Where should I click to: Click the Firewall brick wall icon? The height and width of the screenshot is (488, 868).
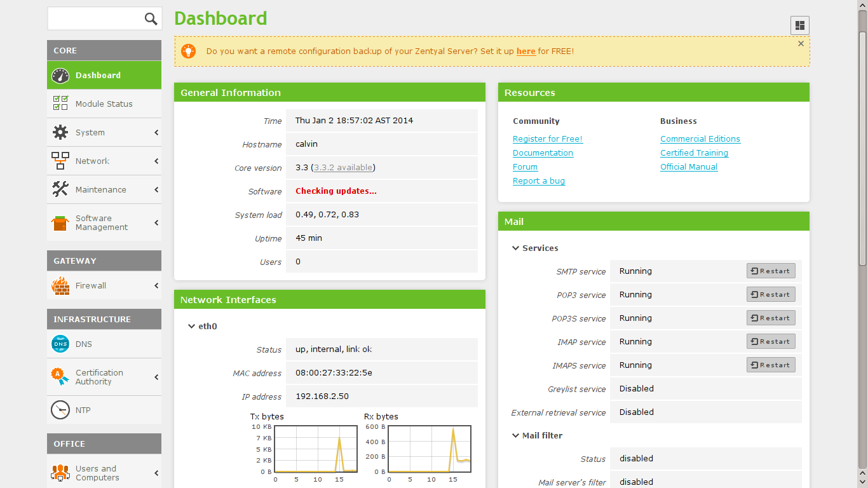[x=60, y=286]
